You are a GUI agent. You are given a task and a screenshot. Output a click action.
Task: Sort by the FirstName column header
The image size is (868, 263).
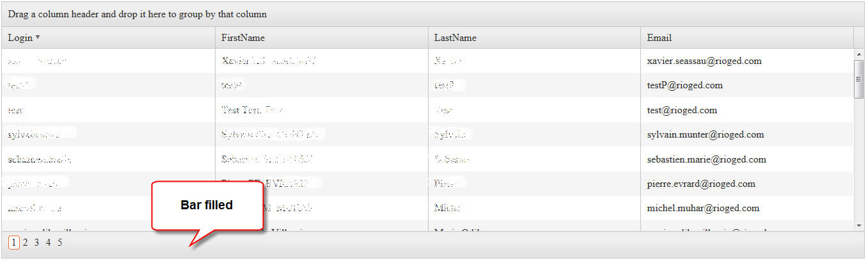(x=243, y=38)
